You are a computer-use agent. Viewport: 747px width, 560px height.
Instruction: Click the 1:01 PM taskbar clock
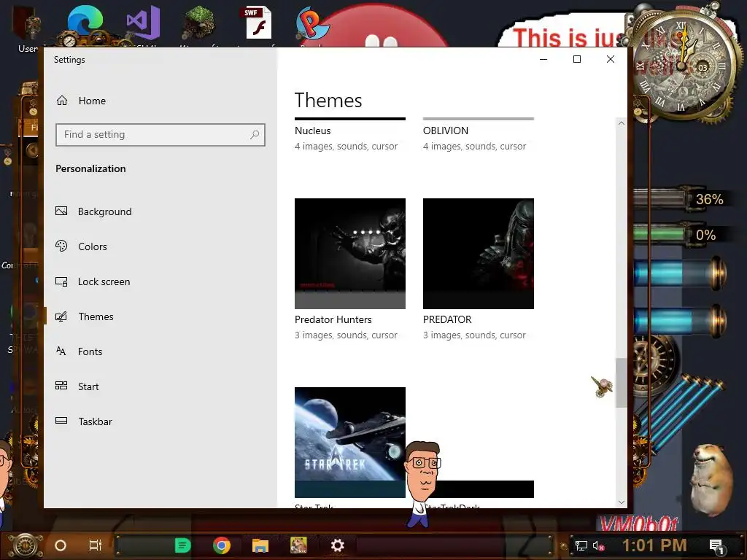point(654,545)
